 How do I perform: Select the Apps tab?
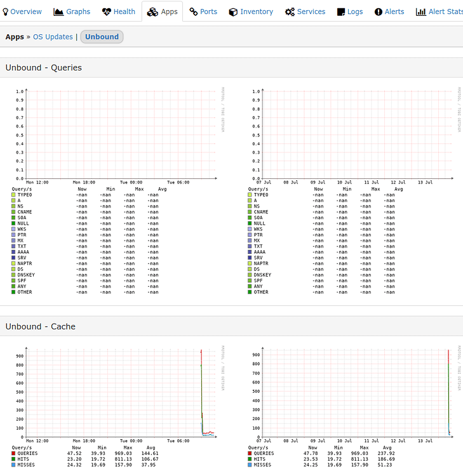pos(162,11)
